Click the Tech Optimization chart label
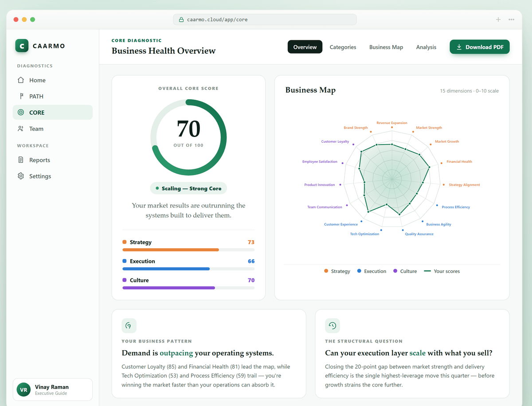This screenshot has width=532, height=406. click(364, 234)
